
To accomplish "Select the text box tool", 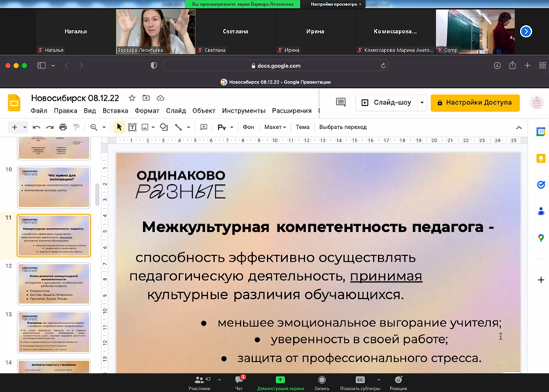I will coord(132,127).
